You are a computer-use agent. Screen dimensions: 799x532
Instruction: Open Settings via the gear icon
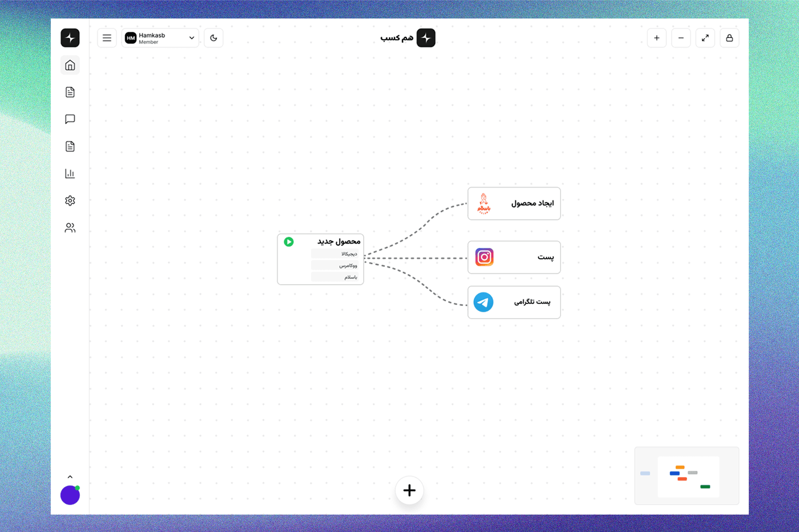click(70, 200)
